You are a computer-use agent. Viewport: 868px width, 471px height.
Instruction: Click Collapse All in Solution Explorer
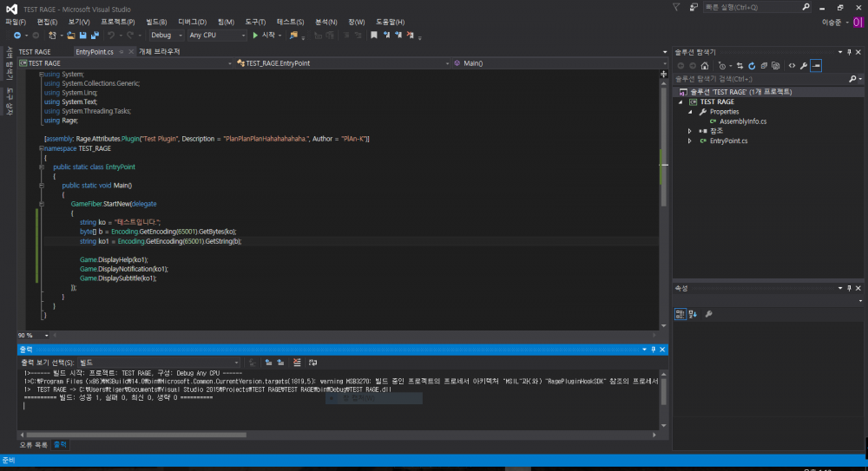tap(763, 65)
